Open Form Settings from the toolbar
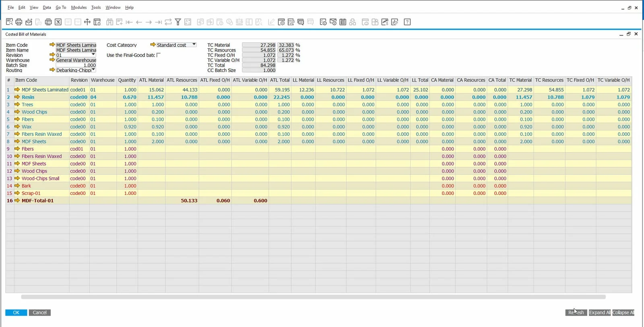Image resolution: width=644 pixels, height=327 pixels. (x=281, y=22)
